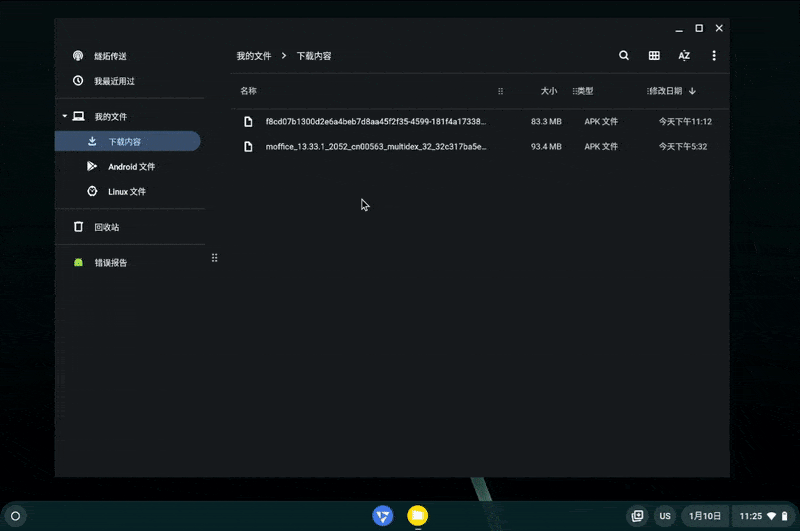Screen dimensions: 800x531
Task: Switch to thumbnail grid view
Action: click(654, 56)
